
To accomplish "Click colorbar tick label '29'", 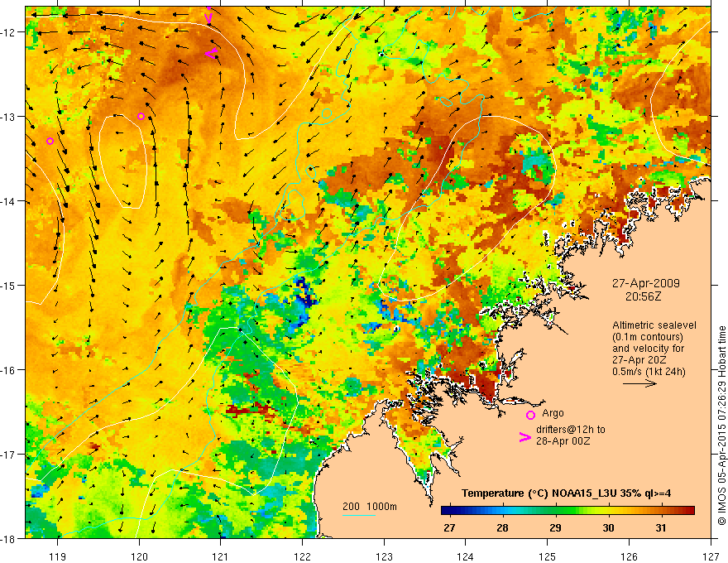I will (555, 528).
